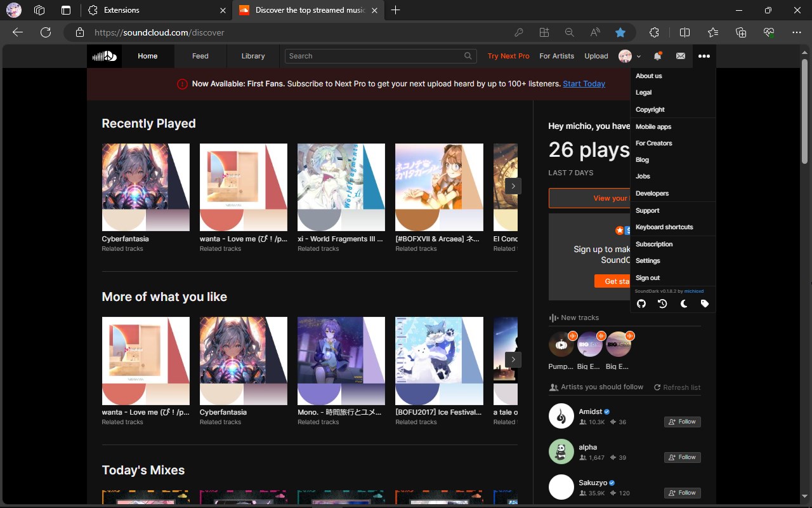Click the SoundCloud logo
This screenshot has height=508, width=812.
[105, 56]
